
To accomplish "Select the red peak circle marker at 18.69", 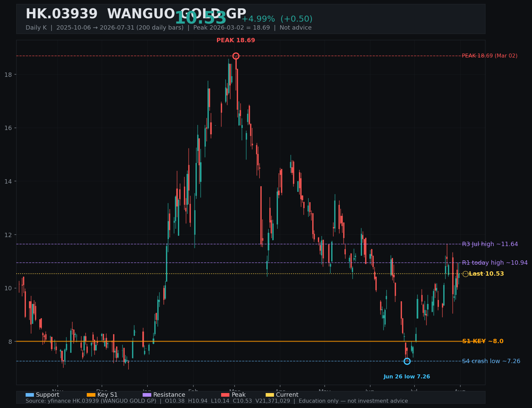I will pos(236,56).
